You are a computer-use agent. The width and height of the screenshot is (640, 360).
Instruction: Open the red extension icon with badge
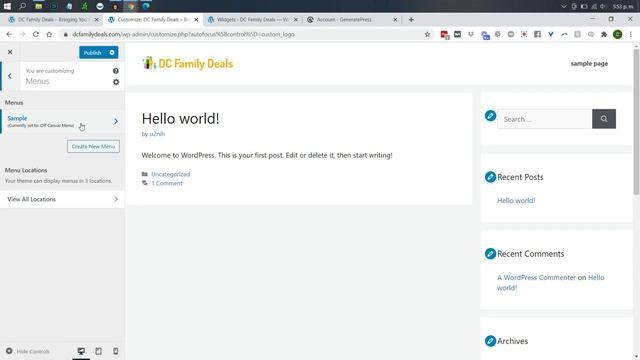(445, 35)
